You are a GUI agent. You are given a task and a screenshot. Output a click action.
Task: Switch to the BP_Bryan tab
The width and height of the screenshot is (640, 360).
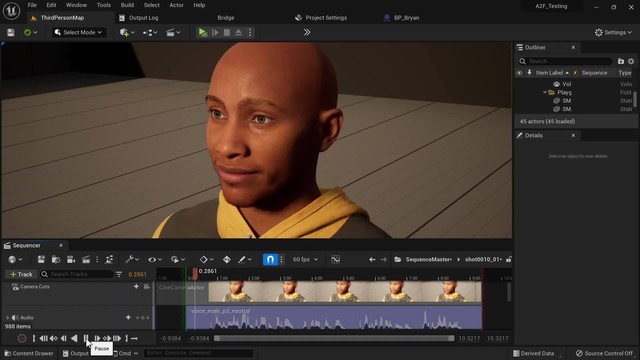tap(402, 18)
